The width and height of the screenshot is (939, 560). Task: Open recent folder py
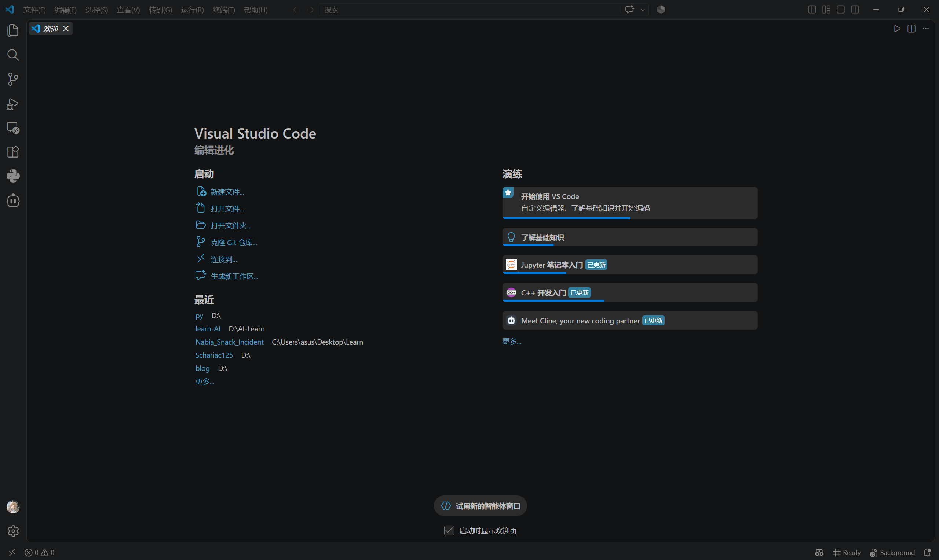click(199, 316)
